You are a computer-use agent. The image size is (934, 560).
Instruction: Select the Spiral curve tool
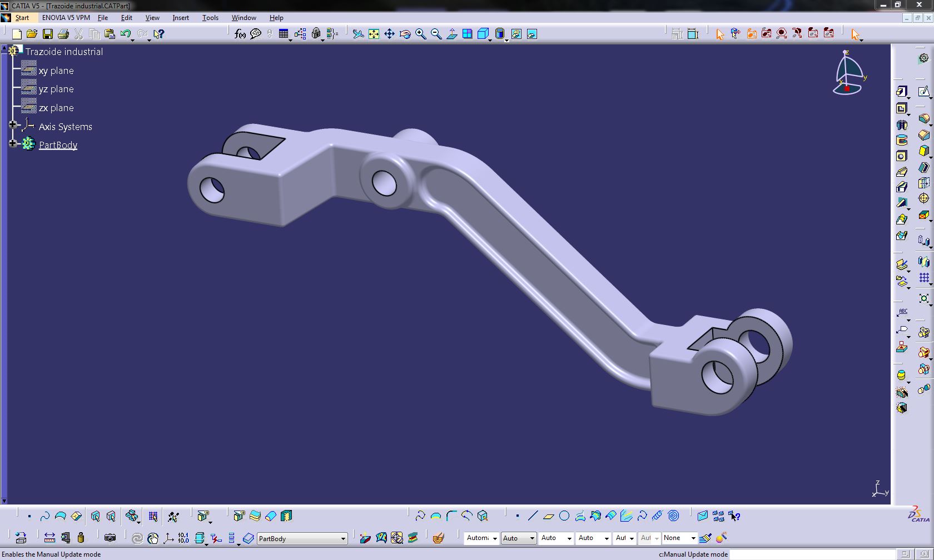673,516
